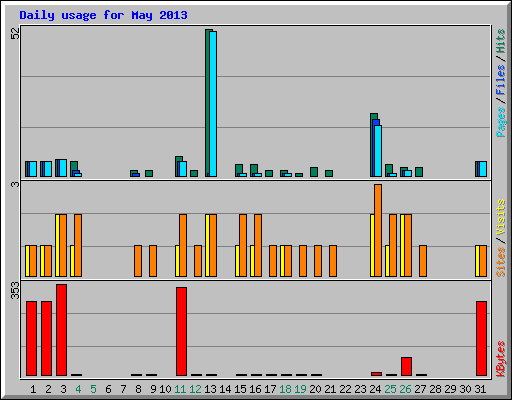Select day label '22' on the x-axis
Screen dimensions: 512x400
click(345, 389)
